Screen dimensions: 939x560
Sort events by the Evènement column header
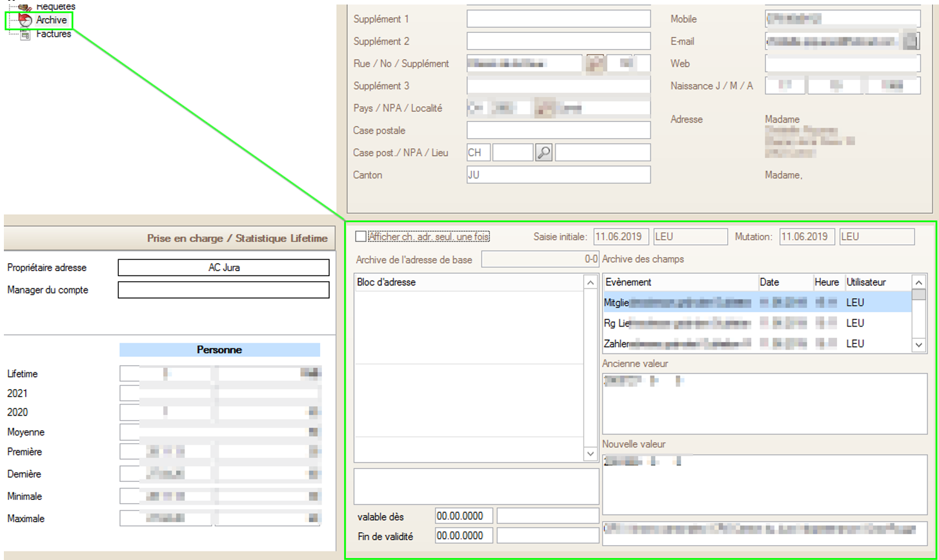point(680,282)
